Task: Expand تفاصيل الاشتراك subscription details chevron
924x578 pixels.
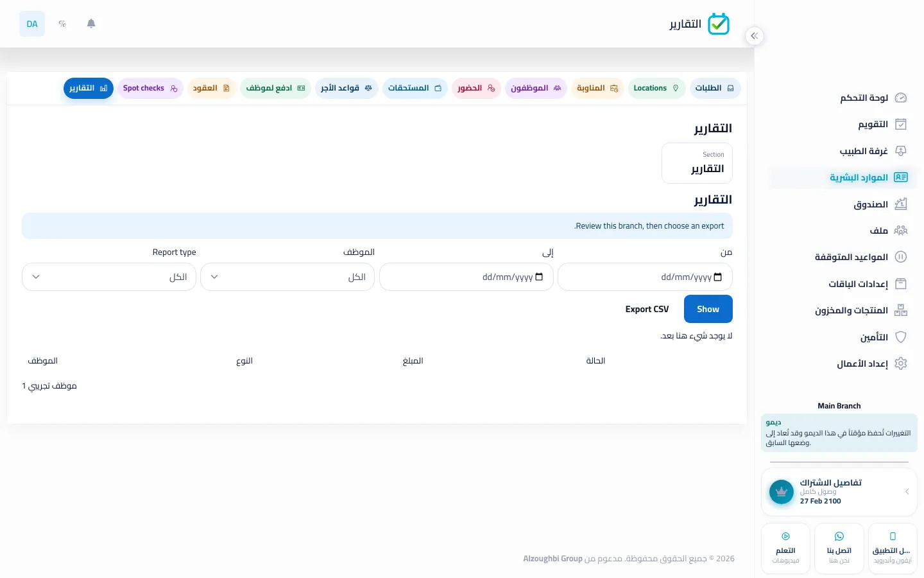Action: [907, 492]
